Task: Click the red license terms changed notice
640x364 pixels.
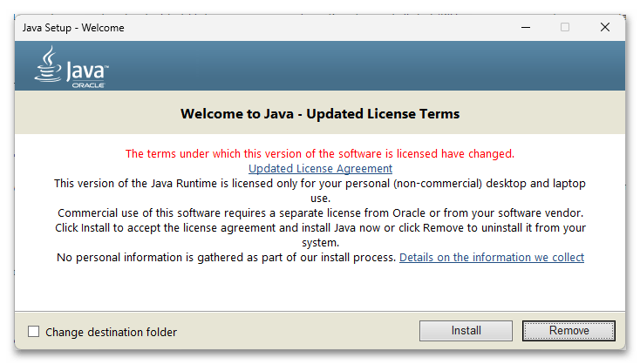Action: point(320,153)
